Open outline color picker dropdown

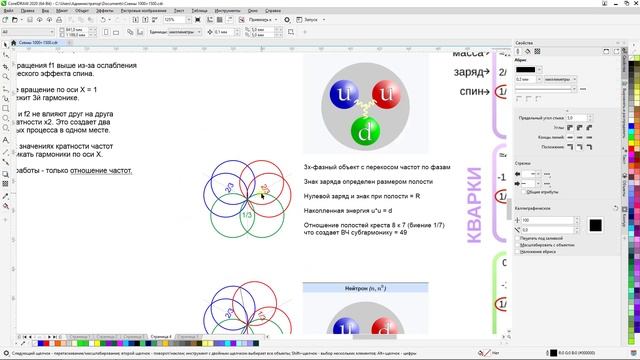pyautogui.click(x=540, y=70)
